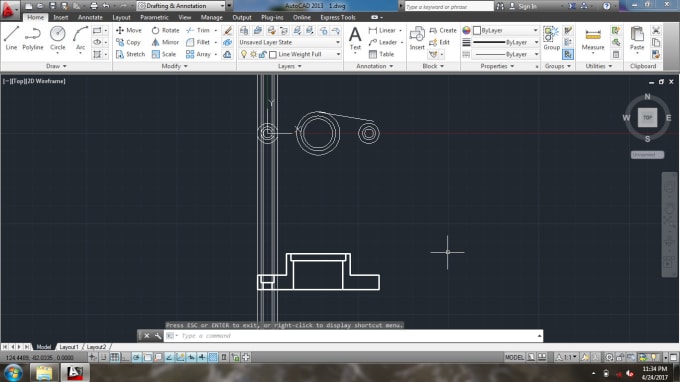
Task: Click the Mirror tool
Action: coord(165,42)
